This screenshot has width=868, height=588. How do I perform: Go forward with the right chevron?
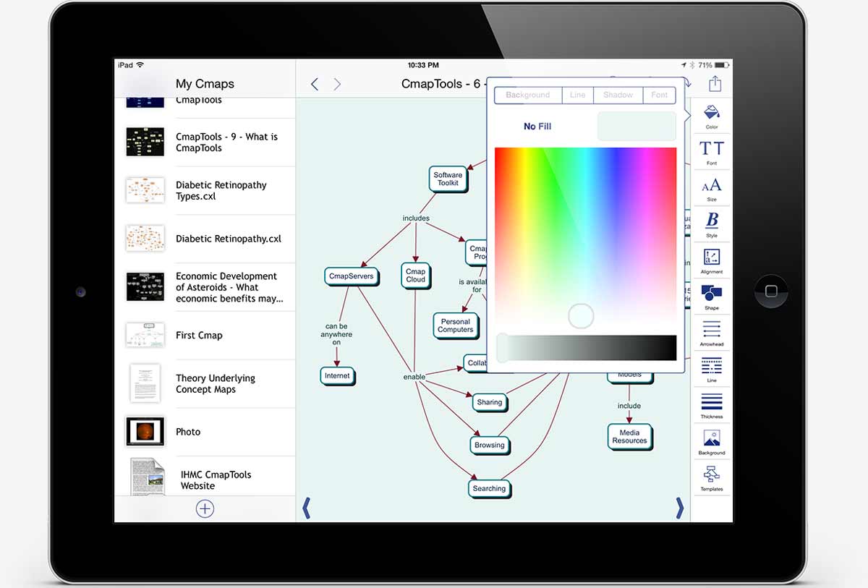[x=337, y=85]
